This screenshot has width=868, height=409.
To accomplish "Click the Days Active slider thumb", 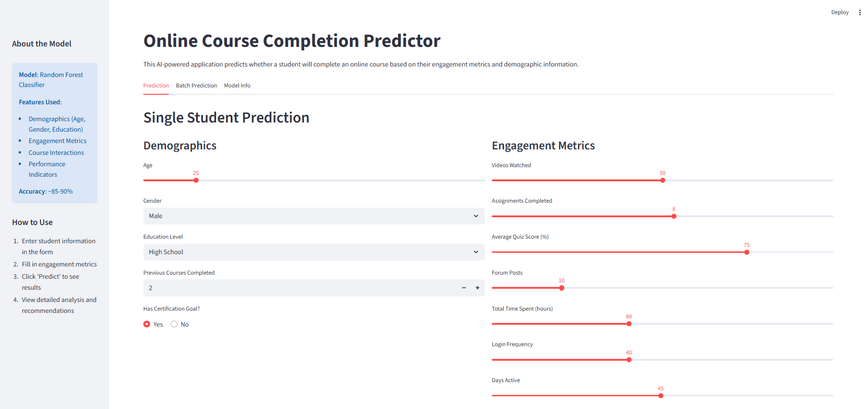I will pyautogui.click(x=661, y=396).
